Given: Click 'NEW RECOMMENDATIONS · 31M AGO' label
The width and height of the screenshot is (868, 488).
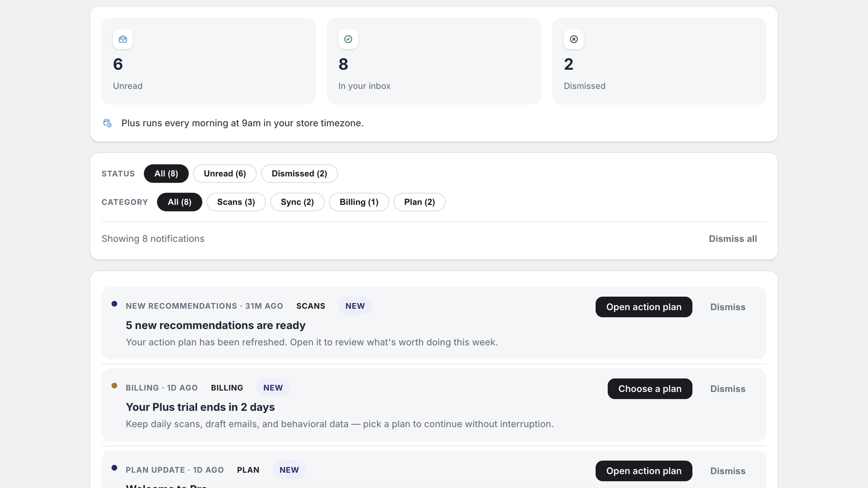Looking at the screenshot, I should pos(205,306).
